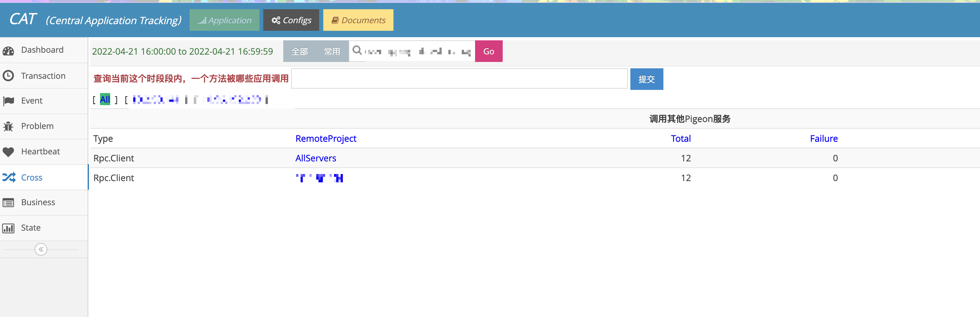This screenshot has width=980, height=317.
Task: Go to Transaction report
Action: (x=44, y=76)
